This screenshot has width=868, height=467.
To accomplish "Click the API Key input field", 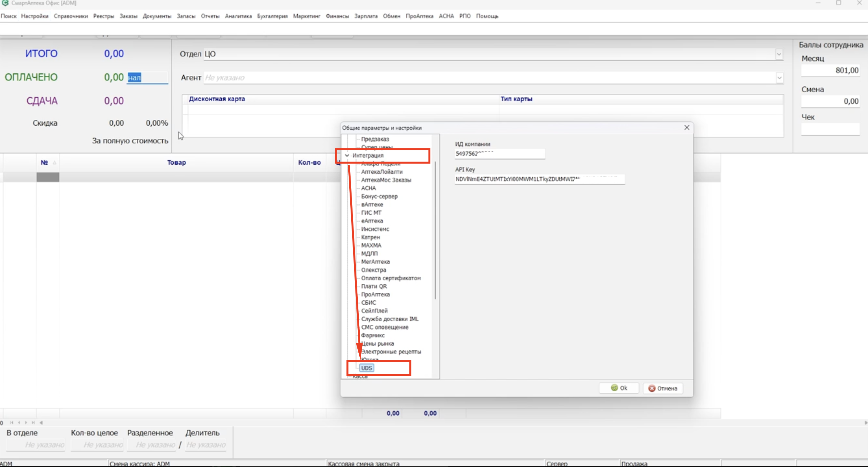I will [539, 179].
